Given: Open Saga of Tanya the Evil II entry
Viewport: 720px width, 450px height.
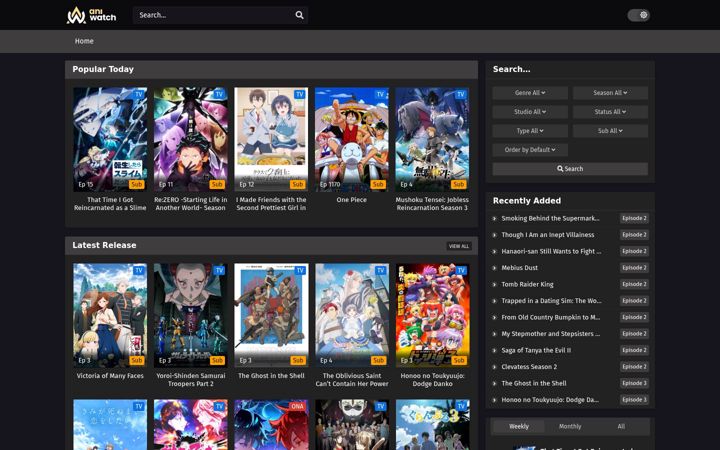Looking at the screenshot, I should 536,350.
